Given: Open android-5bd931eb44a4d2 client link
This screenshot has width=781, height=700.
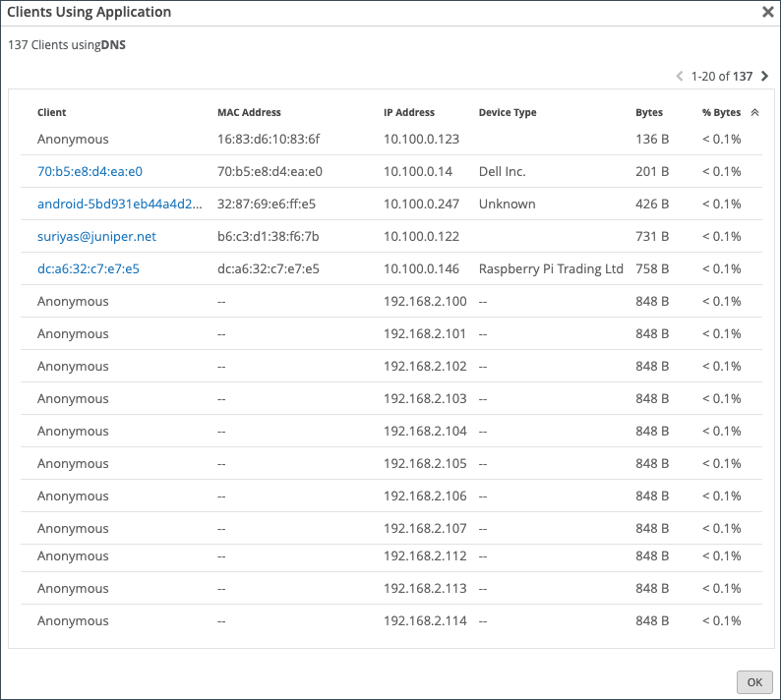Looking at the screenshot, I should [x=120, y=204].
